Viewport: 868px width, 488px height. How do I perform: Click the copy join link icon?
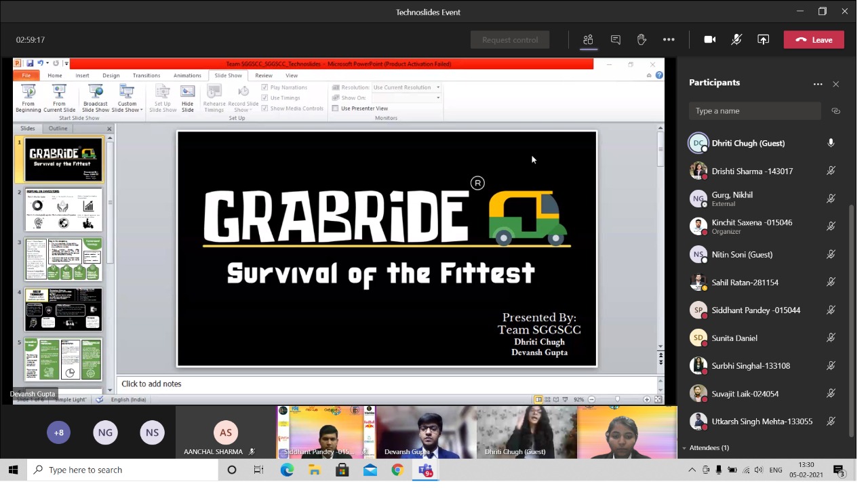(835, 111)
